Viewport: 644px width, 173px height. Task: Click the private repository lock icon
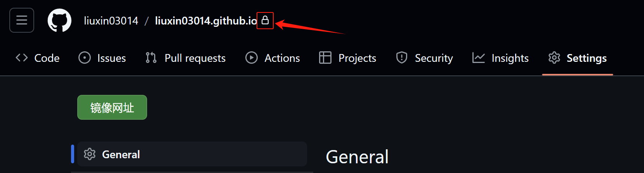[x=265, y=20]
